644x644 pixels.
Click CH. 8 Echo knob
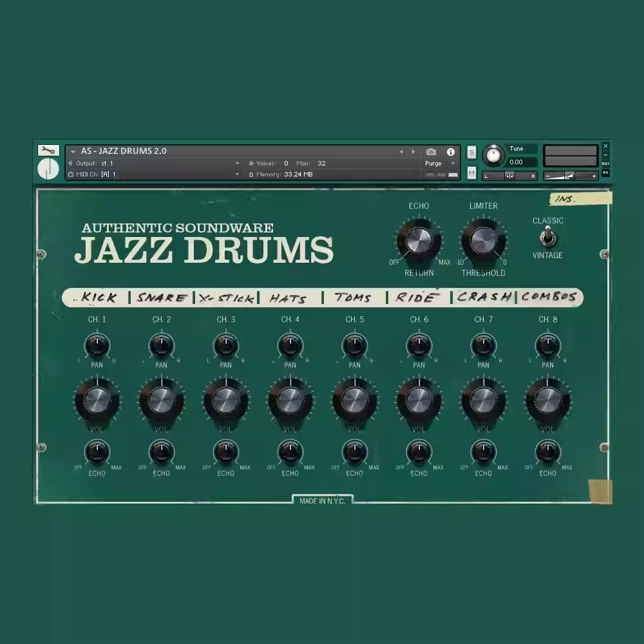pos(548,452)
